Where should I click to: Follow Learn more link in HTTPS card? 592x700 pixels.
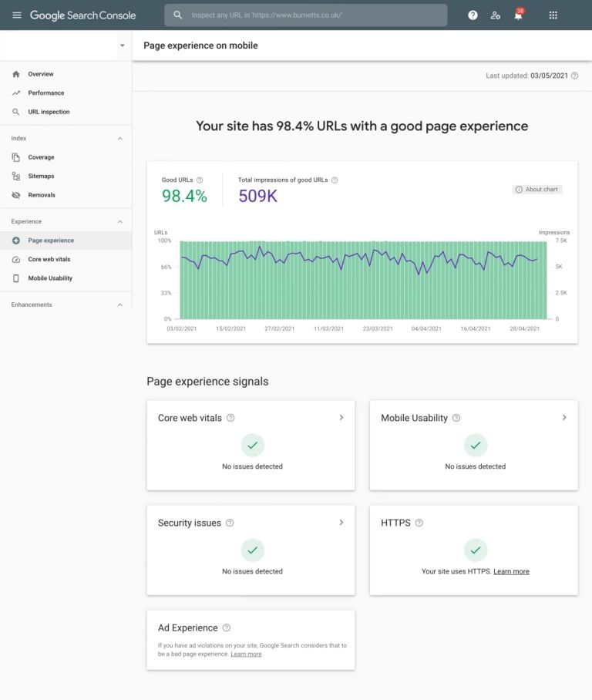pyautogui.click(x=511, y=571)
